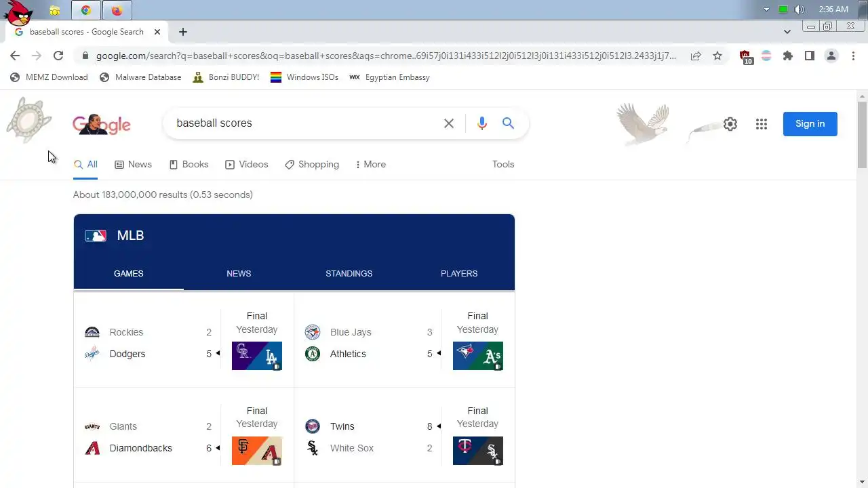
Task: Switch to Books results
Action: tap(189, 165)
